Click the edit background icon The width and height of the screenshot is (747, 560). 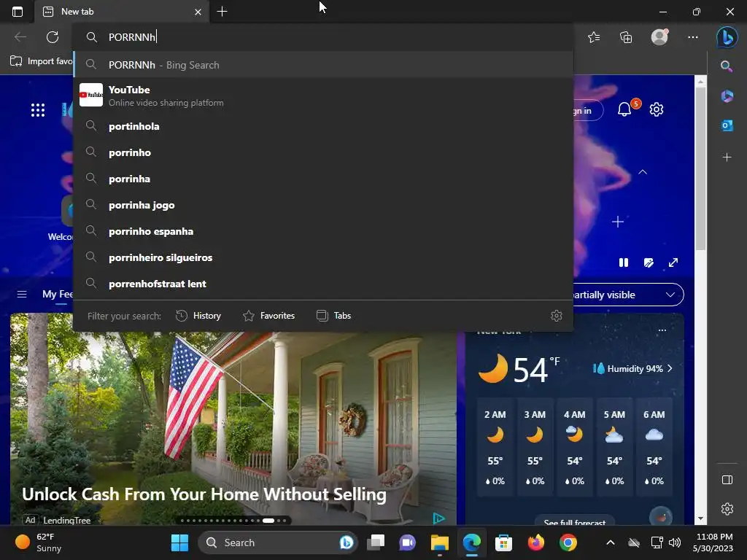(x=649, y=262)
